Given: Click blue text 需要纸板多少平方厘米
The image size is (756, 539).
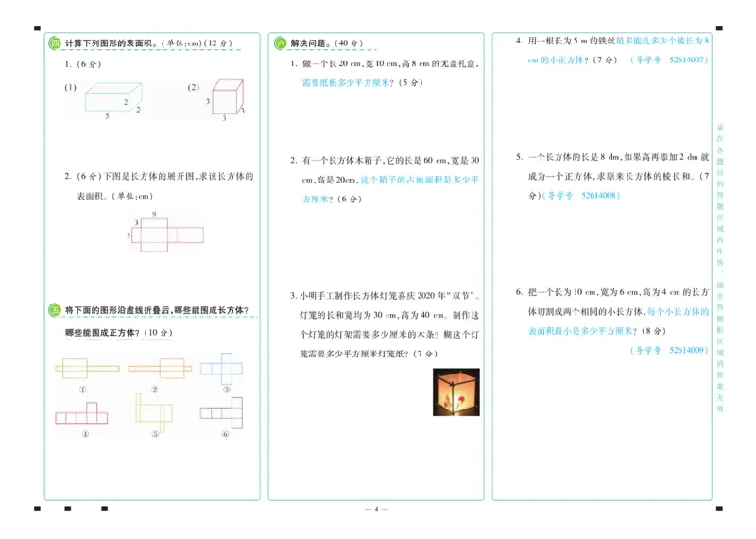Looking at the screenshot, I should pos(345,83).
